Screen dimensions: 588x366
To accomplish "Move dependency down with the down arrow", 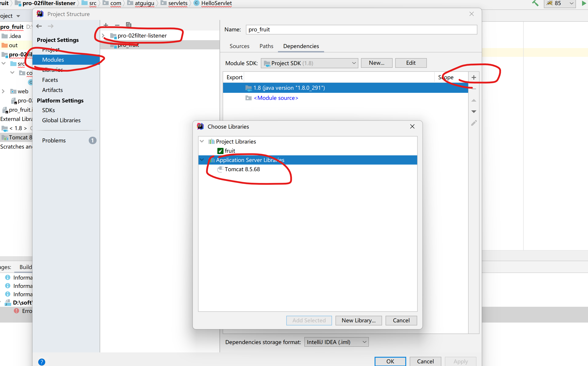I will click(474, 112).
